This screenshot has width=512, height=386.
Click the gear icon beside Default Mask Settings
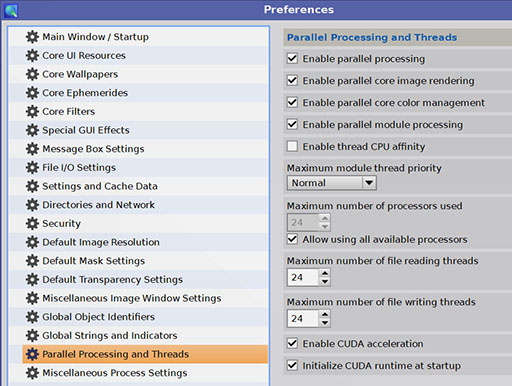[x=32, y=261]
